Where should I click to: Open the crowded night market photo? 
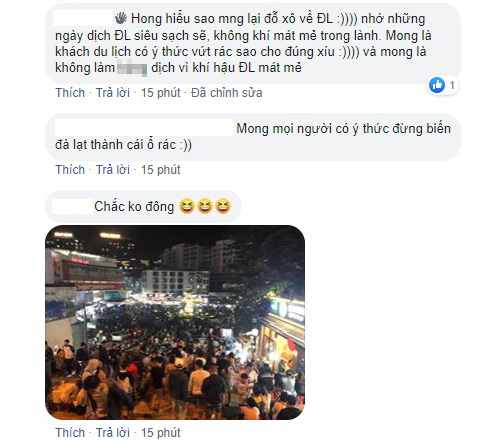click(175, 322)
